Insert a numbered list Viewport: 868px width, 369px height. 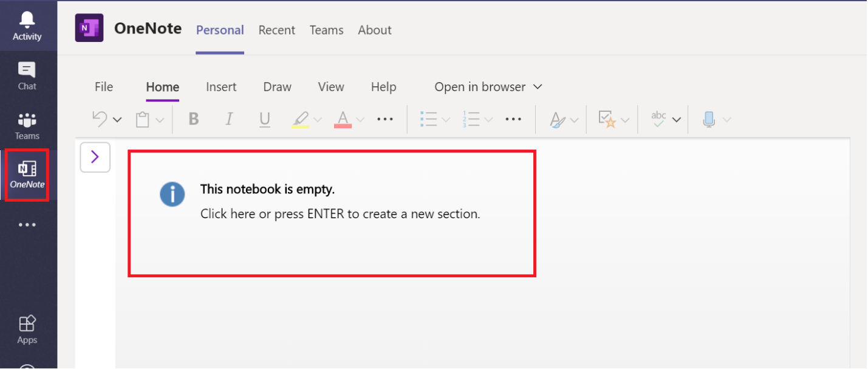471,119
